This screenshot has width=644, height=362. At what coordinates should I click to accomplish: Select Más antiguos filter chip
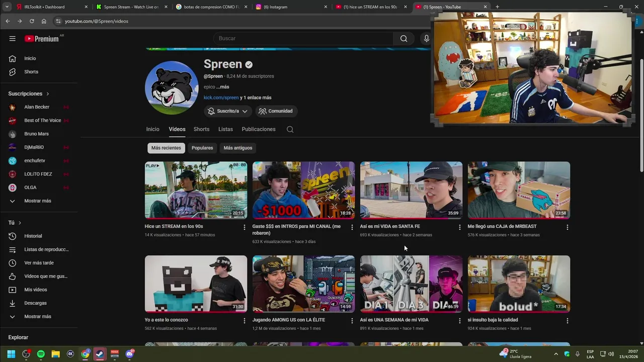(238, 148)
